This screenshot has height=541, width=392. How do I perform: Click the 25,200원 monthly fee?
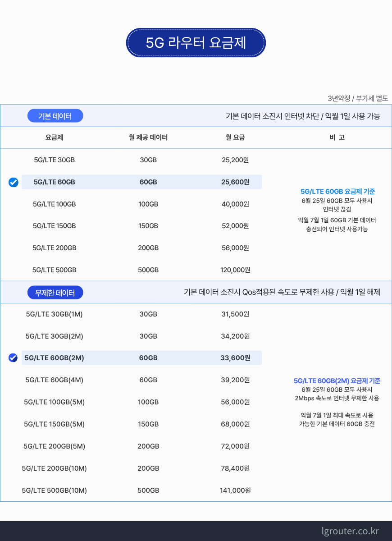coord(235,160)
